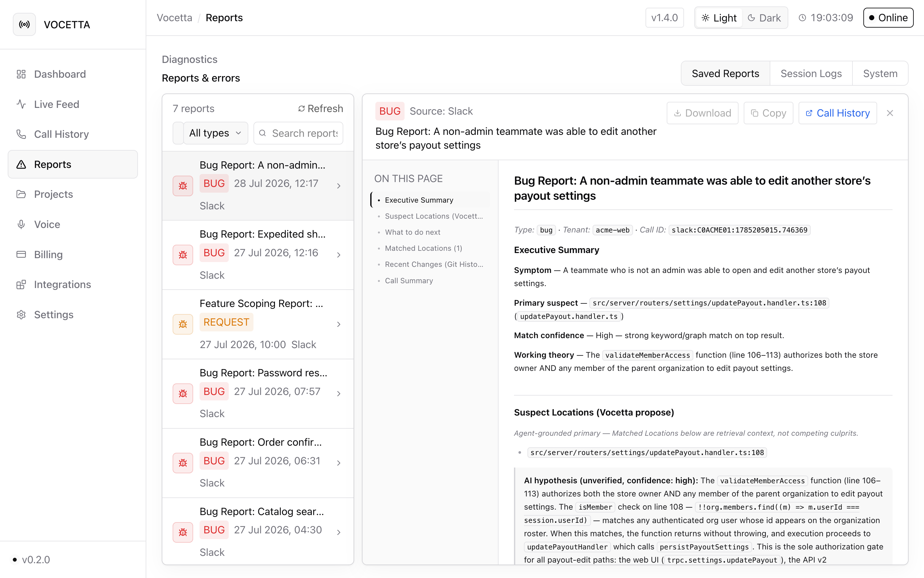Switch to the Session Logs tab

(811, 74)
